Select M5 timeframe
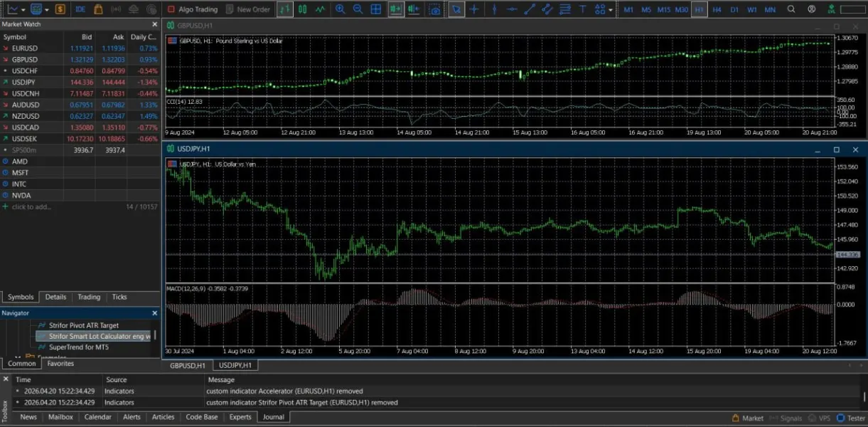The height and width of the screenshot is (427, 868). point(645,9)
